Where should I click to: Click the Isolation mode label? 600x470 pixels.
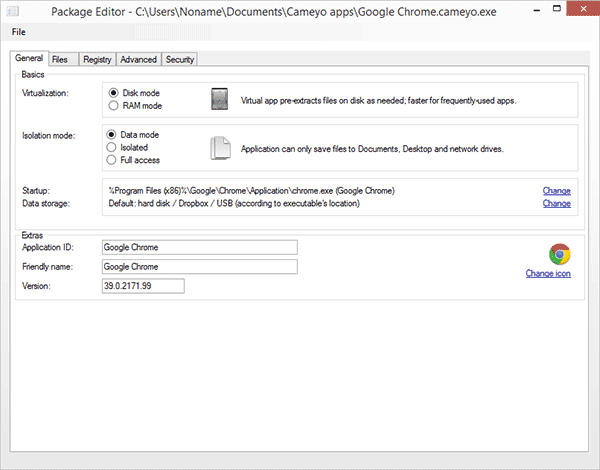point(49,135)
